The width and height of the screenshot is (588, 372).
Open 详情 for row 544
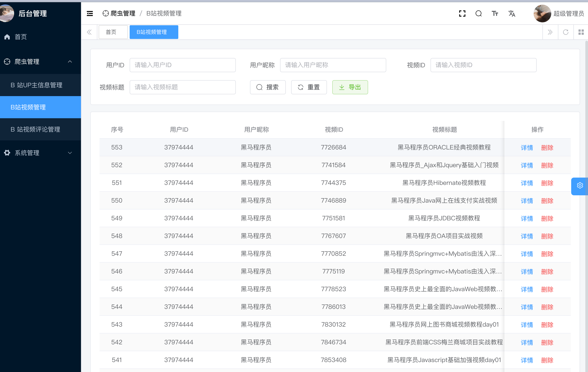click(527, 307)
